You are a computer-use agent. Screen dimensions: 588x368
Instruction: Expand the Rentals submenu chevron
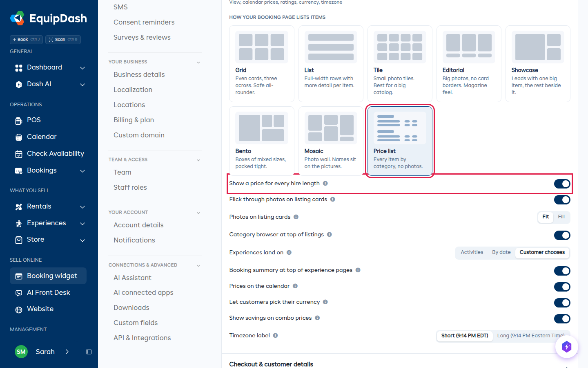pos(82,207)
